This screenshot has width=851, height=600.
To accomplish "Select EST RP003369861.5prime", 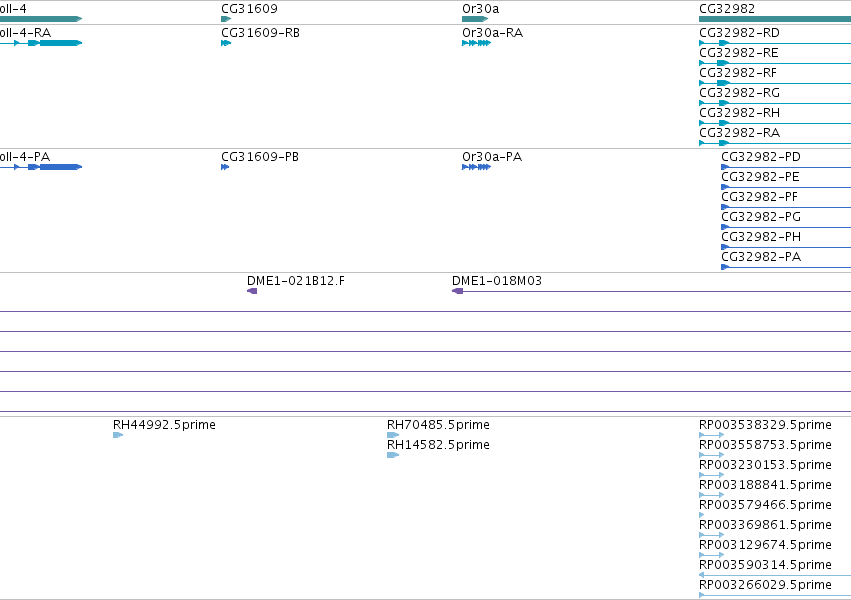I will click(x=765, y=525).
